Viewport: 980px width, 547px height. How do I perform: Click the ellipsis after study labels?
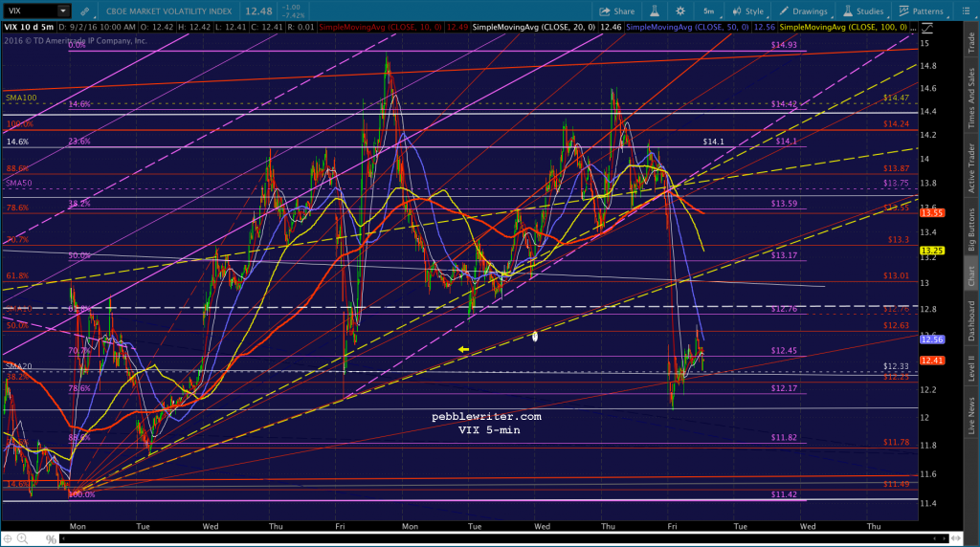pyautogui.click(x=913, y=28)
